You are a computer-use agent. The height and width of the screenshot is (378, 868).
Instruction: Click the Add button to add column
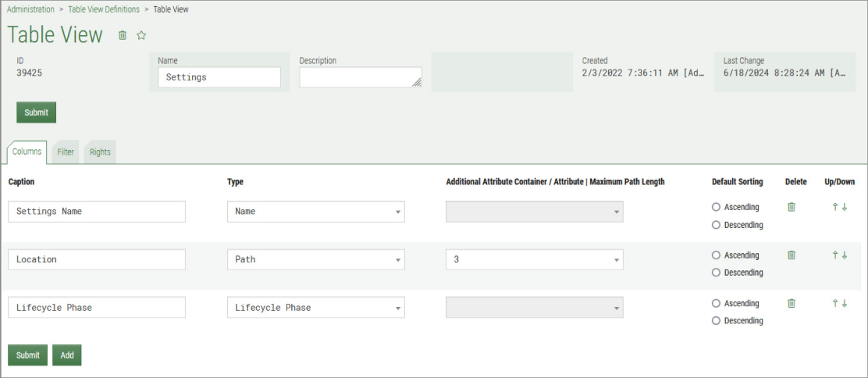67,355
